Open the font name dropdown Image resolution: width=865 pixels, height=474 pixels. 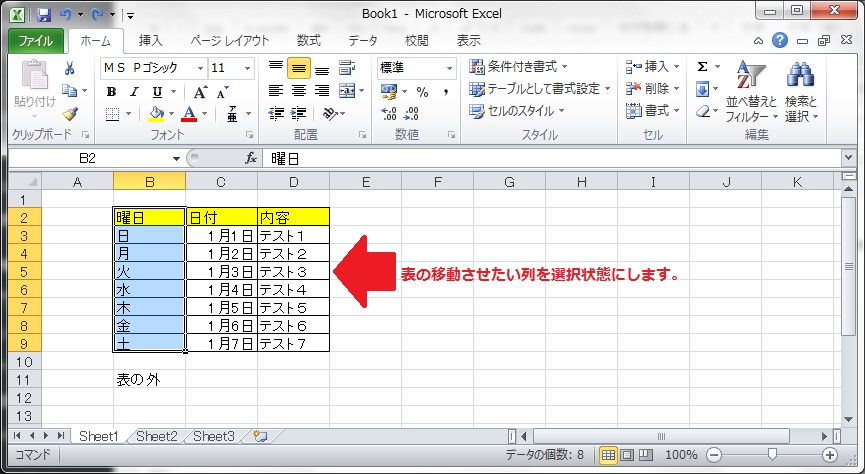pos(201,68)
